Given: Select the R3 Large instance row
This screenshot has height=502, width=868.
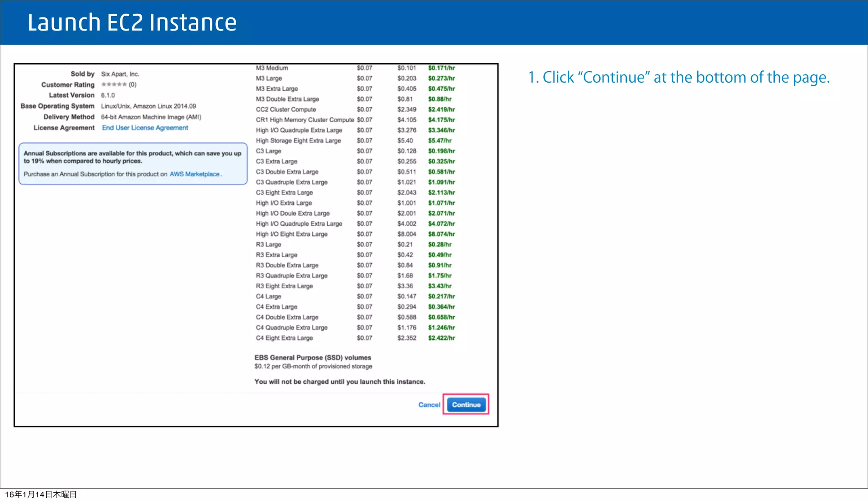Looking at the screenshot, I should coord(355,245).
